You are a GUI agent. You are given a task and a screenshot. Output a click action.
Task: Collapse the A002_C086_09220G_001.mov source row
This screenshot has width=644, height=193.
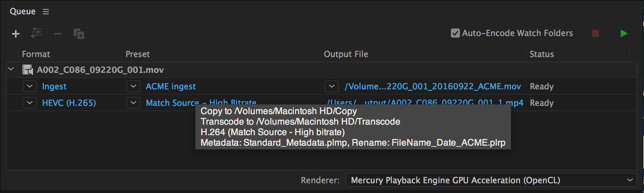(x=11, y=69)
